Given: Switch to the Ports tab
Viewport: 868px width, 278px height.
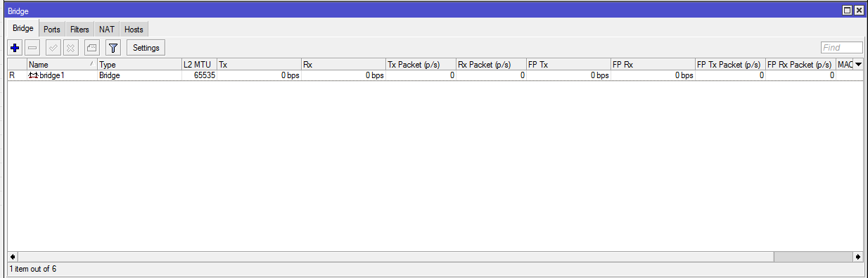Looking at the screenshot, I should click(x=52, y=30).
